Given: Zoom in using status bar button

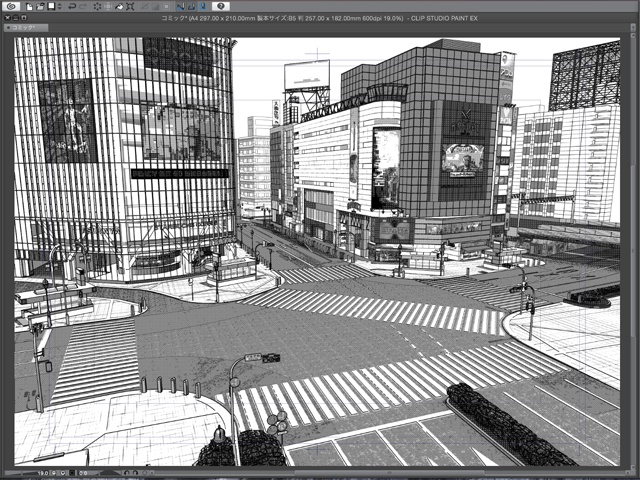Looking at the screenshot, I should 63,473.
